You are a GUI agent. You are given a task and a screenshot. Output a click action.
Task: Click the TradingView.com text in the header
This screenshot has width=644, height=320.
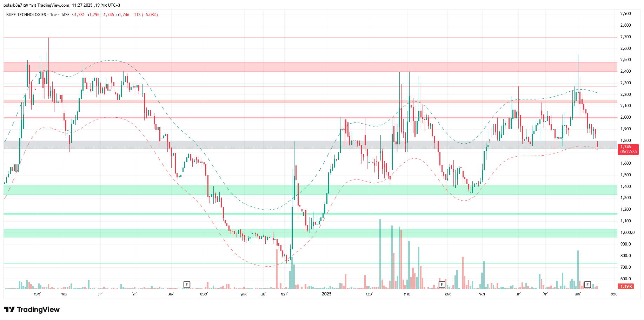(x=53, y=5)
